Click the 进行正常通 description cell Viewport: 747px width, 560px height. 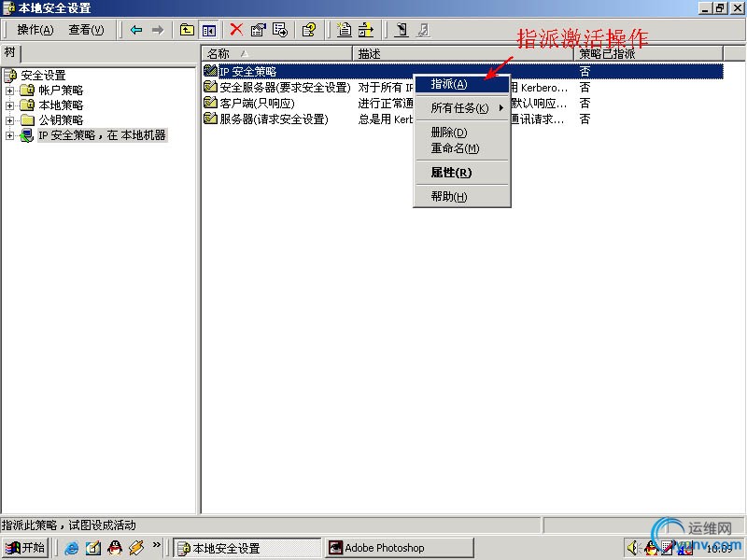[x=386, y=103]
